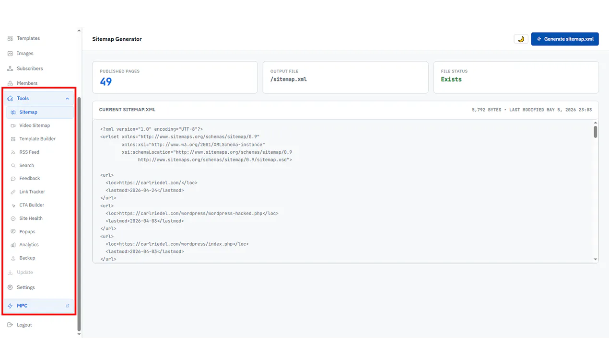Viewport: 609px width, 364px height.
Task: Click sitemap code scrollbar down arrow
Action: coord(596,260)
